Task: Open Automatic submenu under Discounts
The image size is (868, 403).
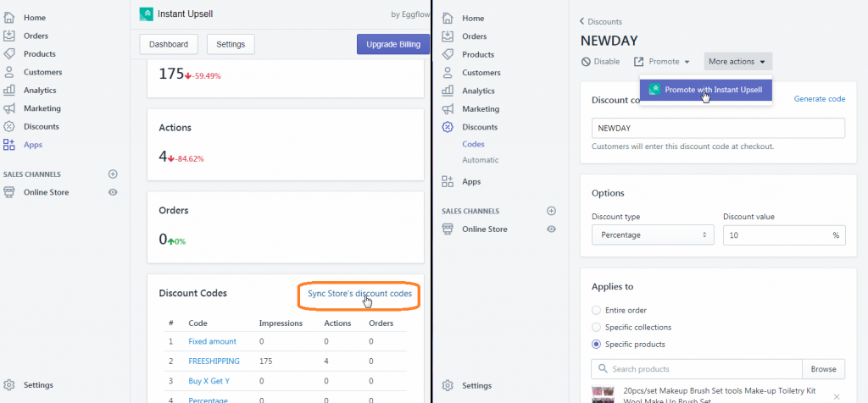Action: click(x=481, y=160)
